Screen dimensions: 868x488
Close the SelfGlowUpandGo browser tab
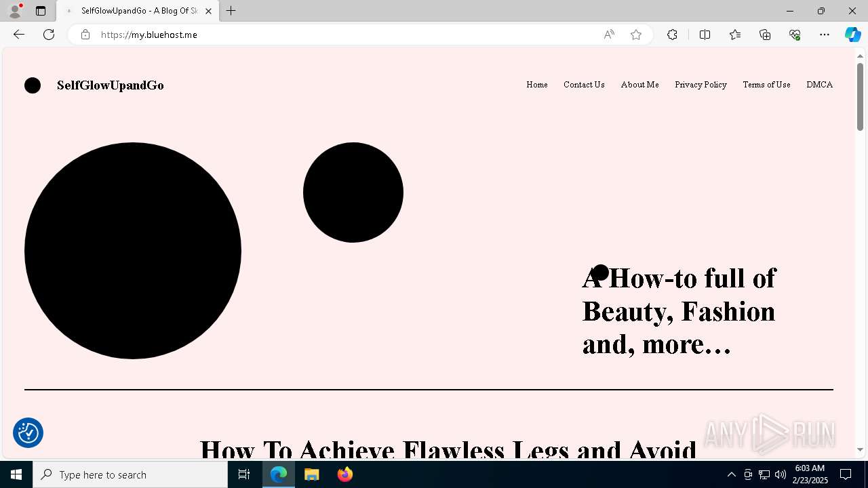tap(208, 11)
